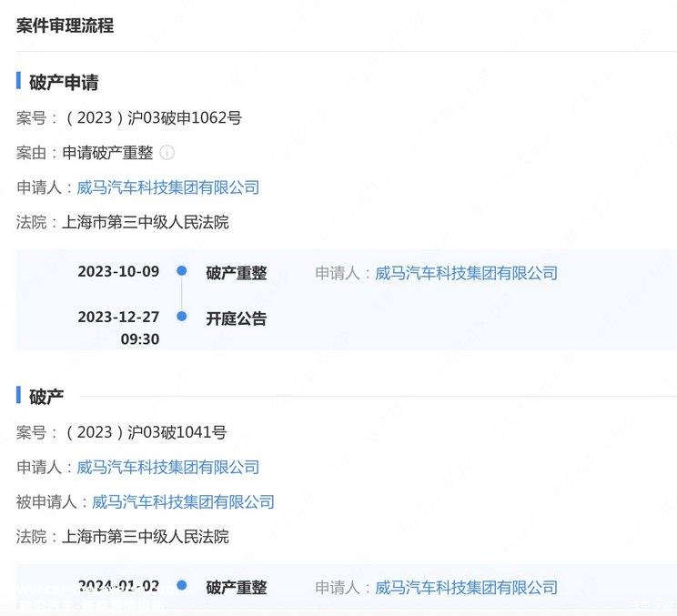Click 开庭公告 event label

[x=237, y=318]
